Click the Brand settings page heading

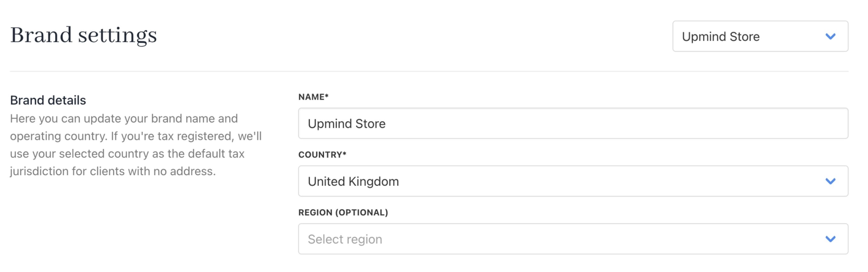(83, 35)
